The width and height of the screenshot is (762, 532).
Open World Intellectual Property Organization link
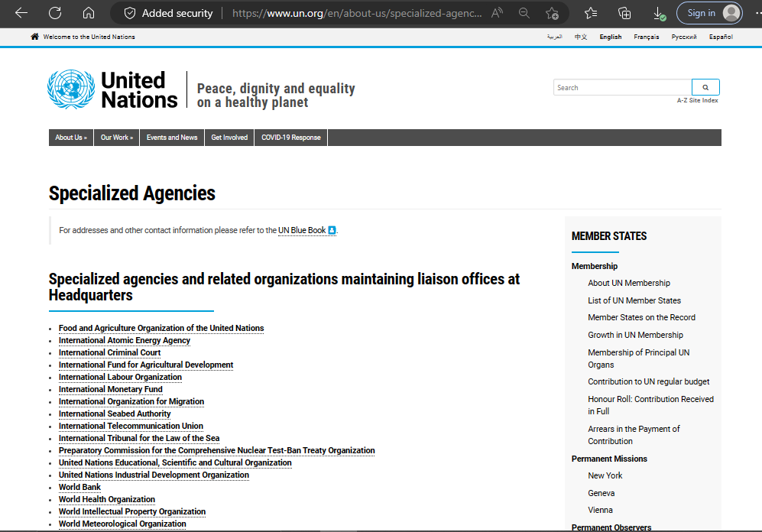132,511
